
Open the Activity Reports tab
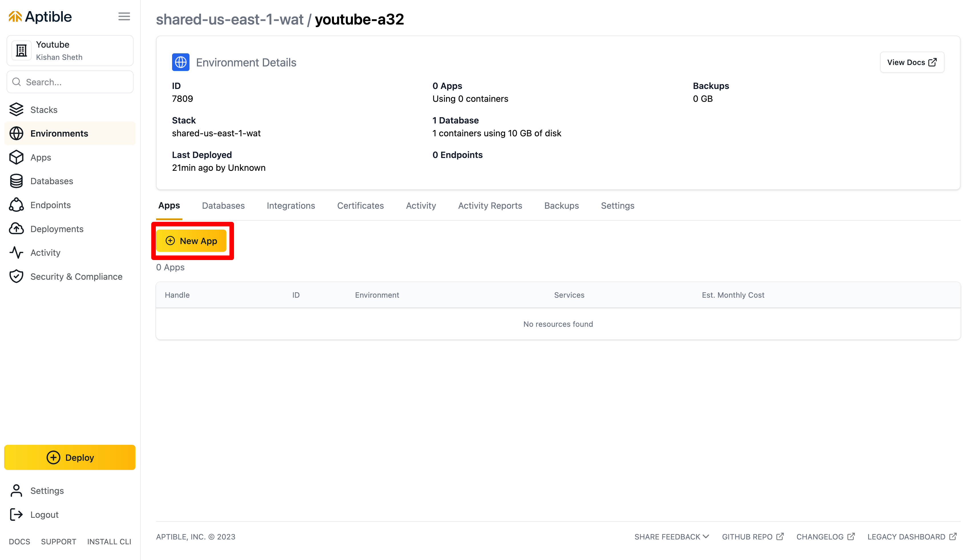click(489, 206)
